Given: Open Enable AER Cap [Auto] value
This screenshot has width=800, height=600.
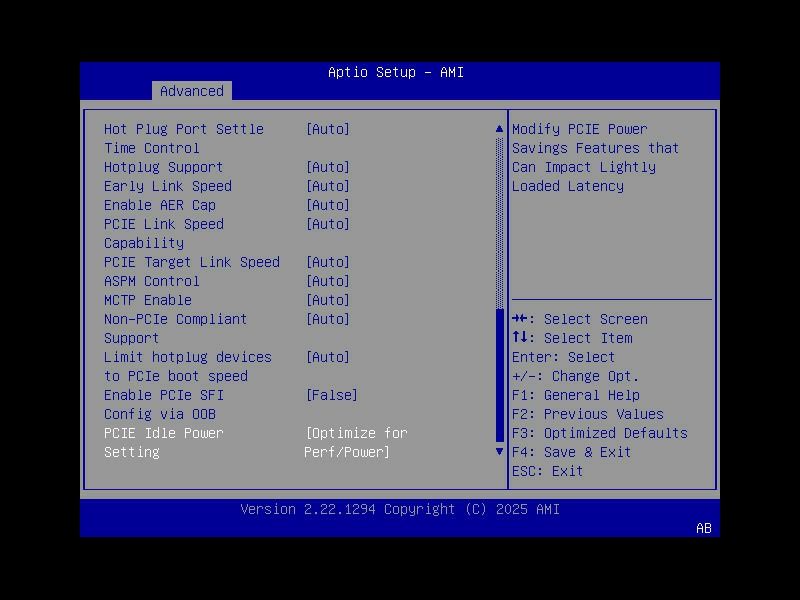Looking at the screenshot, I should [328, 205].
